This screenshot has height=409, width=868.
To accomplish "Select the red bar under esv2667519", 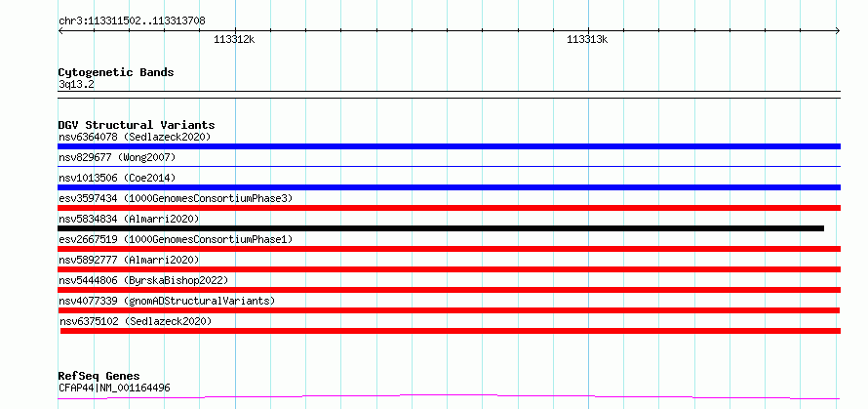I will pyautogui.click(x=449, y=249).
